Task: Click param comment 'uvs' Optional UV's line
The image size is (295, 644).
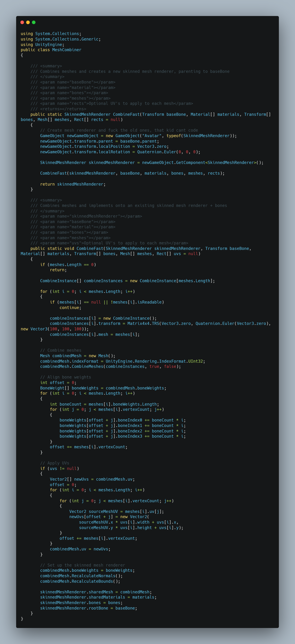Action: pyautogui.click(x=109, y=243)
